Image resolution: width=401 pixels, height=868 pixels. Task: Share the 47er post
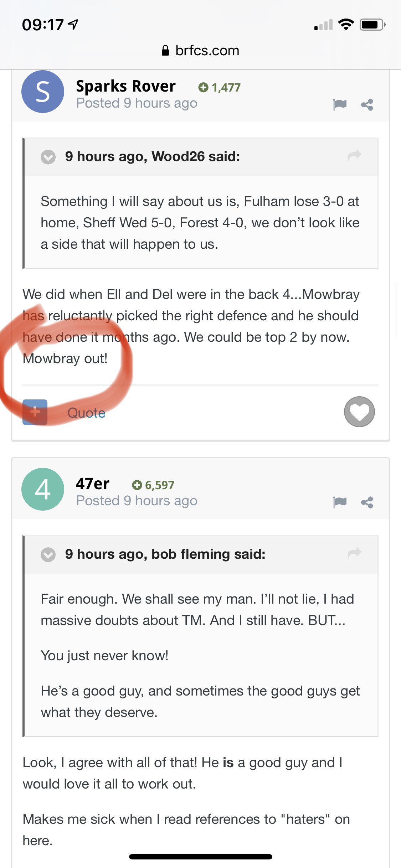pos(367,502)
